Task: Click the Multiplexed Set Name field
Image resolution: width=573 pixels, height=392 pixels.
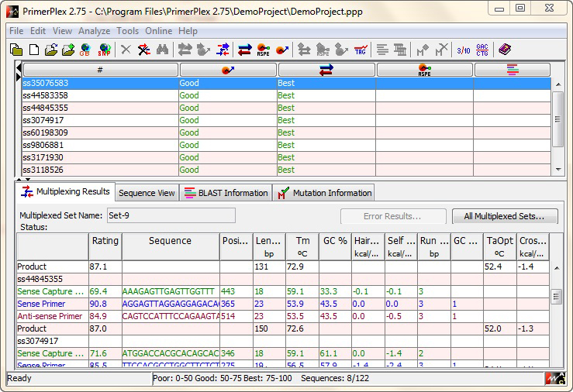Action: click(x=171, y=215)
